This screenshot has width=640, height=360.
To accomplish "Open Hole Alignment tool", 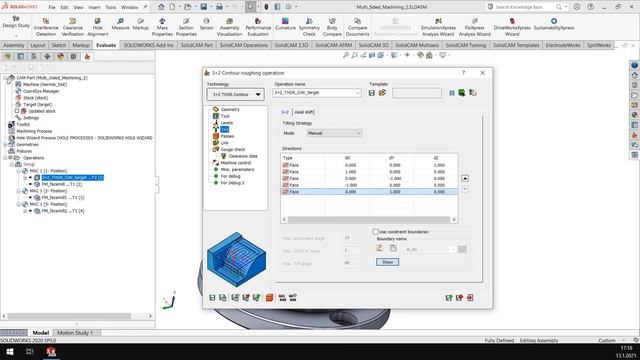I will point(98,27).
